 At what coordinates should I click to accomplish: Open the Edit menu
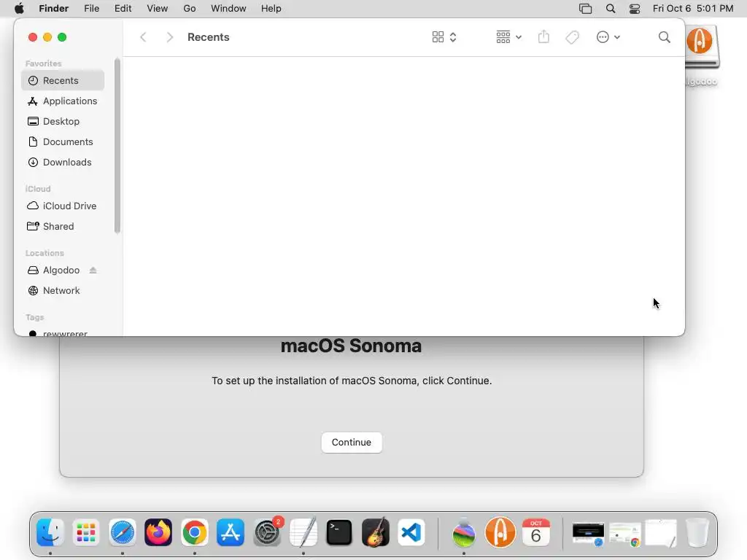coord(123,9)
